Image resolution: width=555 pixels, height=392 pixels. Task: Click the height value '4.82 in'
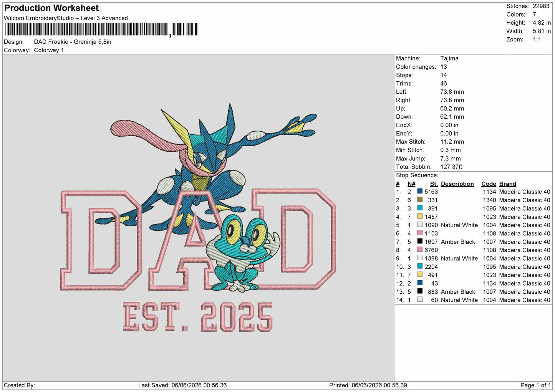point(542,23)
